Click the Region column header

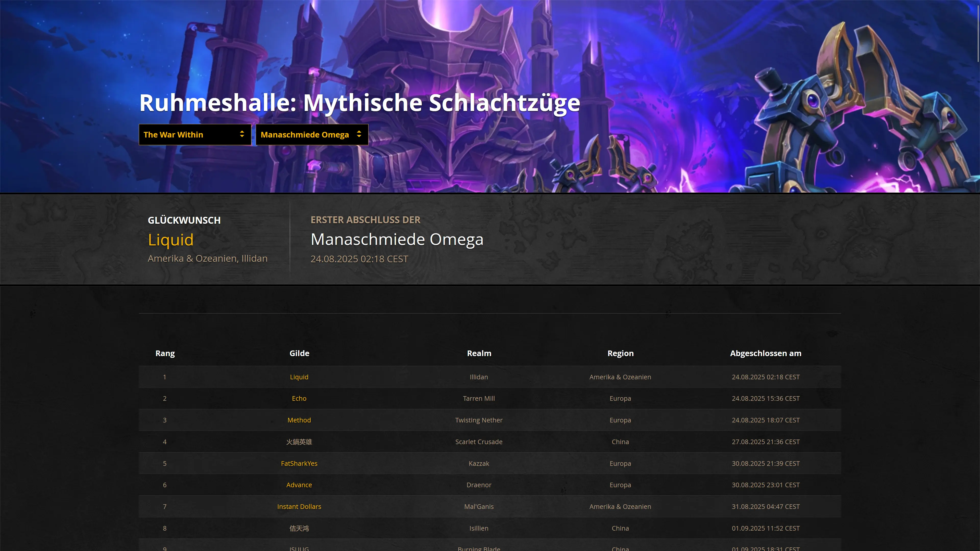(620, 353)
